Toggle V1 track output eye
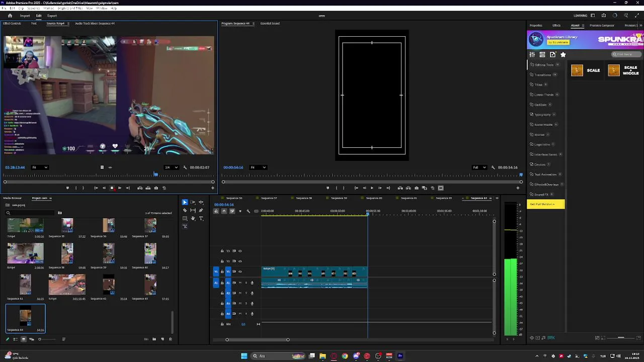644x362 pixels. tap(240, 271)
